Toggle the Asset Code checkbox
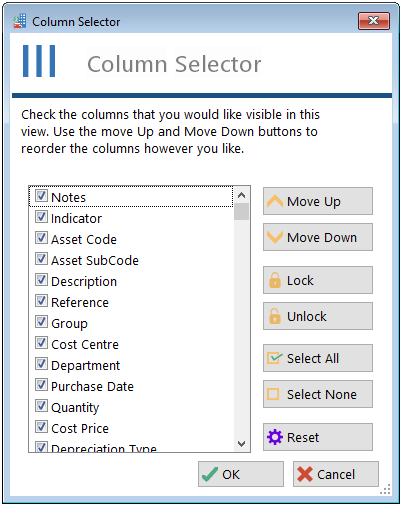 pos(41,238)
